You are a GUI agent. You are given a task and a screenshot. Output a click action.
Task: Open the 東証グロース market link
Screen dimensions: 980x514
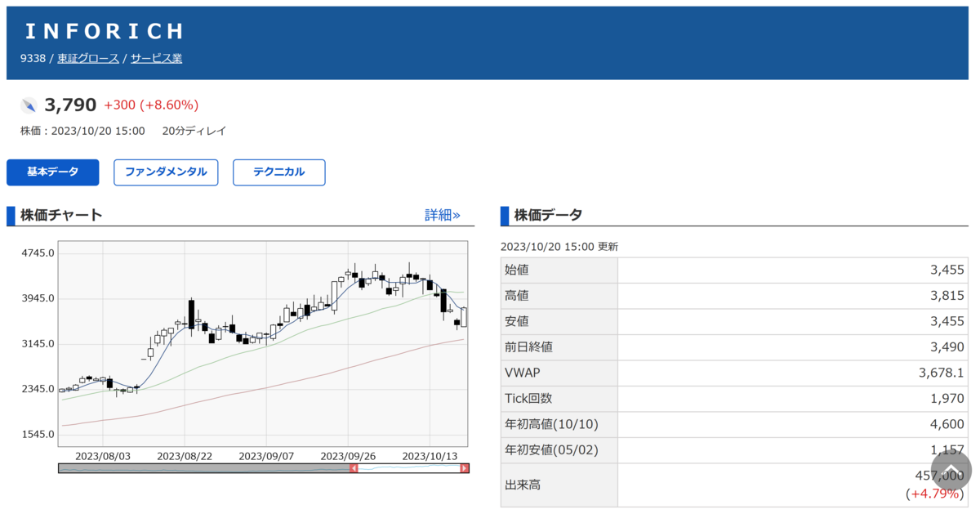click(88, 59)
